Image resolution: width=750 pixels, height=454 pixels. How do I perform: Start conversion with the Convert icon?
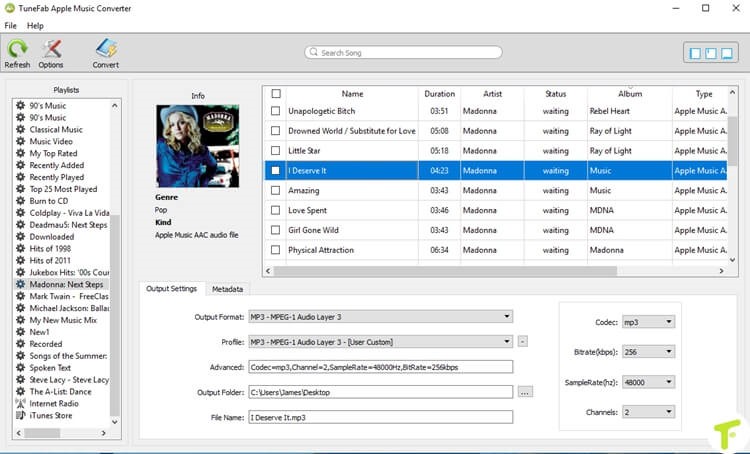[106, 49]
